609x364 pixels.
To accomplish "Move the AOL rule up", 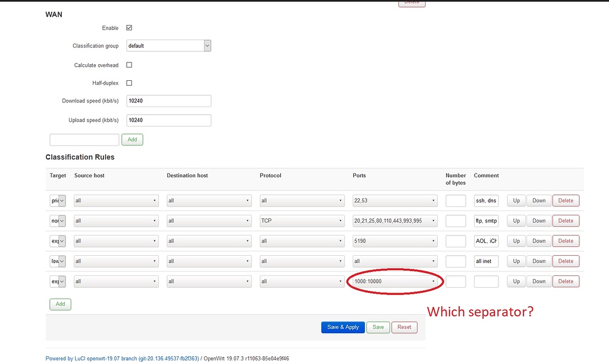I will coord(516,241).
